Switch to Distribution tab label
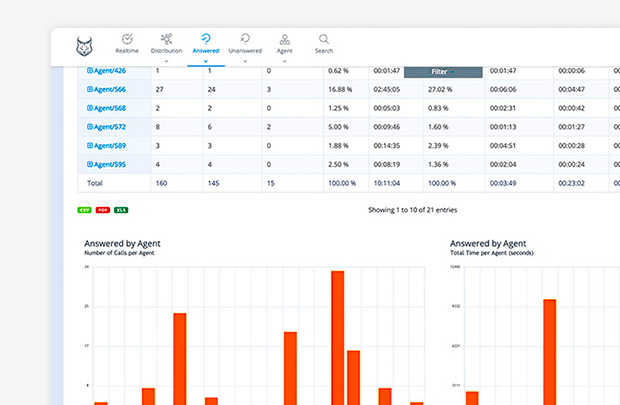The image size is (620, 405). tap(166, 51)
